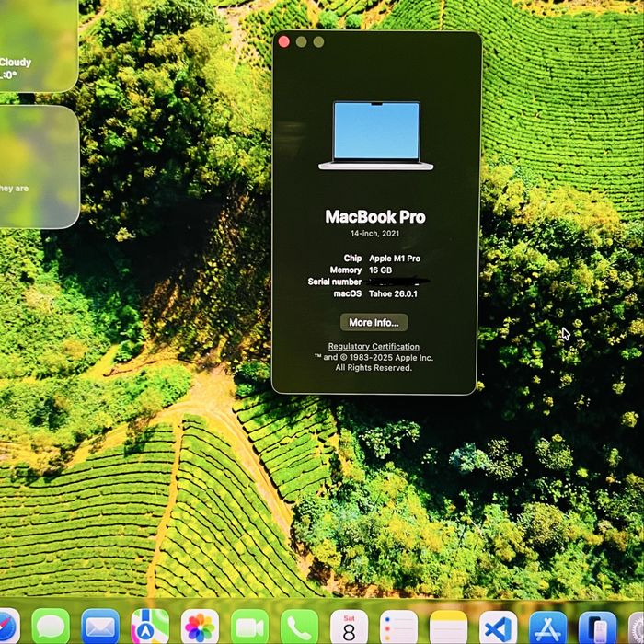Open System Settings gear in the dock
644x644 pixels.
coord(637,627)
